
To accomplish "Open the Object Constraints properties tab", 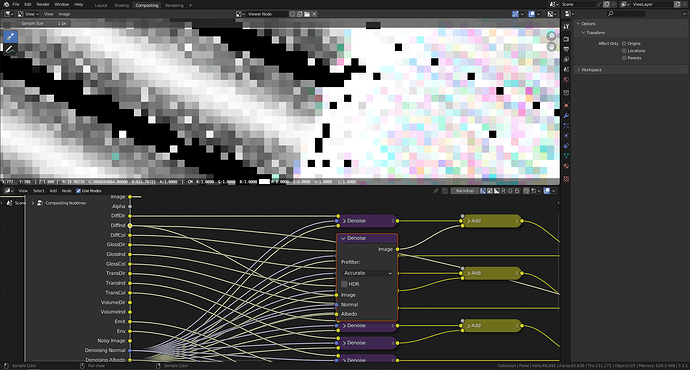I will 566,146.
